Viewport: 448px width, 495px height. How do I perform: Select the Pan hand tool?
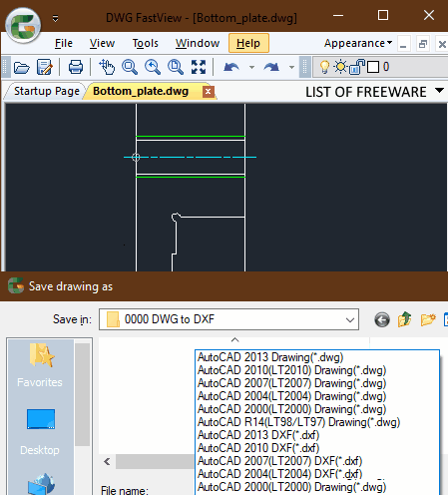(x=107, y=67)
